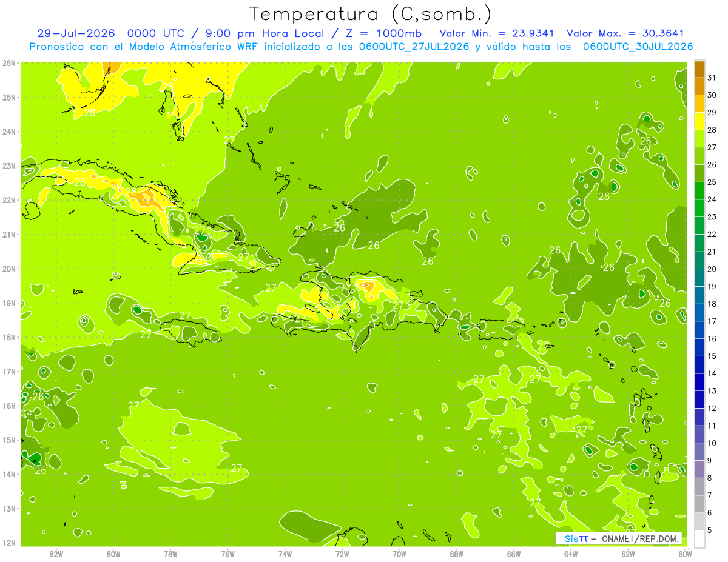Screen dimensions: 728x562
Task: Click the purple colorbar swatch between 9 and 10
Action: coord(699,452)
